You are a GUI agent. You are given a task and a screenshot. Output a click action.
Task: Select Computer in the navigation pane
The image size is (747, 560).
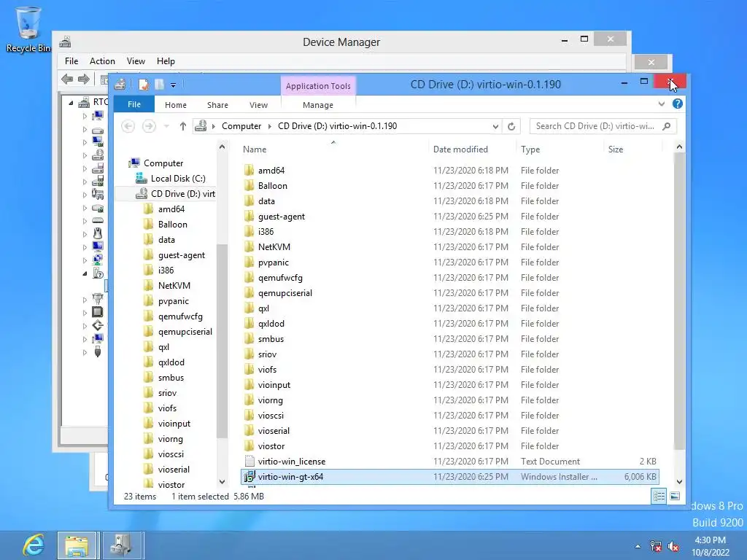[163, 163]
